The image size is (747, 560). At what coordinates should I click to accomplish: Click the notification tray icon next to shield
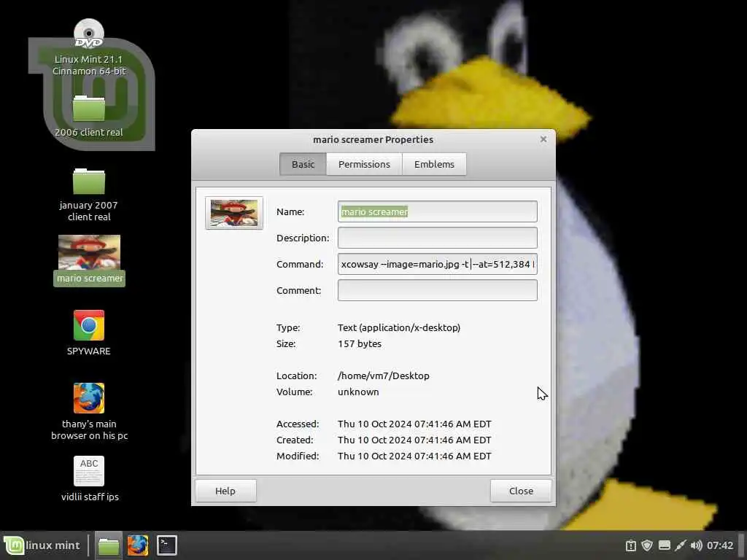631,545
